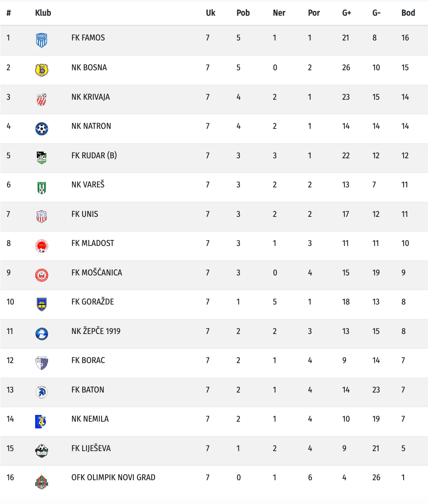Click the FK Unis striped crest
Screen dimensions: 428x504
point(42,217)
